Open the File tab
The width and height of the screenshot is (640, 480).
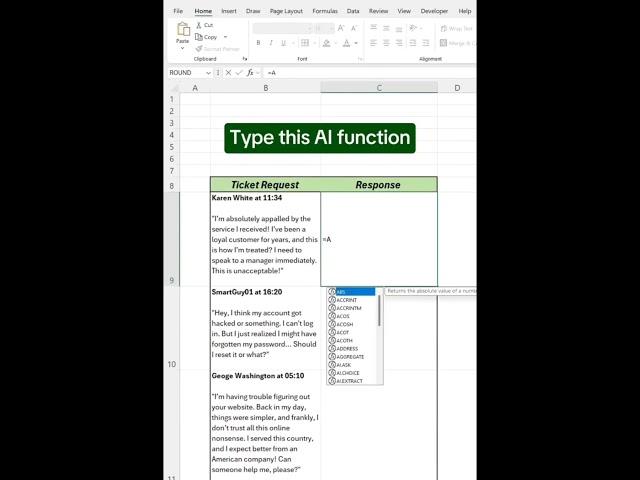click(x=178, y=11)
